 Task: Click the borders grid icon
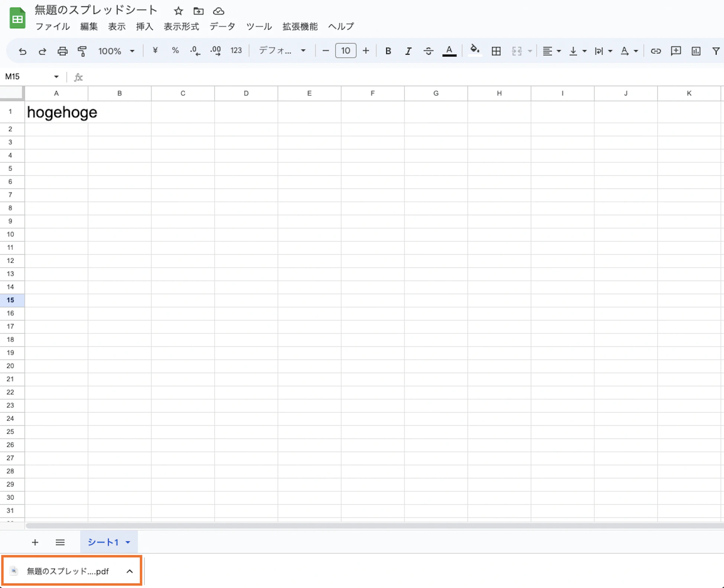click(496, 51)
